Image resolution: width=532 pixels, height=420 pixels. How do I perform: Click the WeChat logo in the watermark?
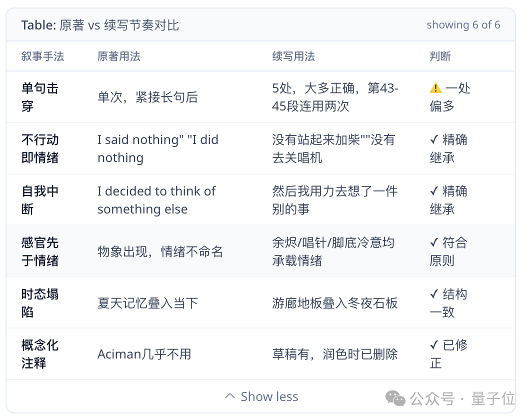395,398
